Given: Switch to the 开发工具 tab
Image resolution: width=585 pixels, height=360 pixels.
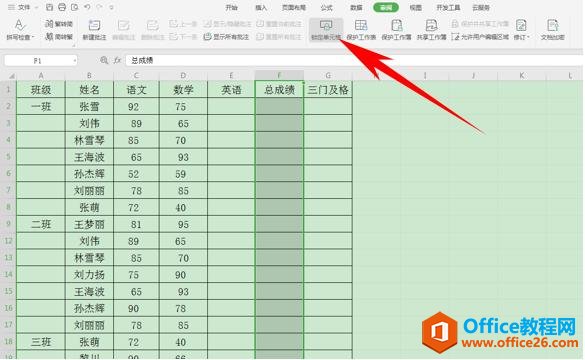Looking at the screenshot, I should [448, 7].
